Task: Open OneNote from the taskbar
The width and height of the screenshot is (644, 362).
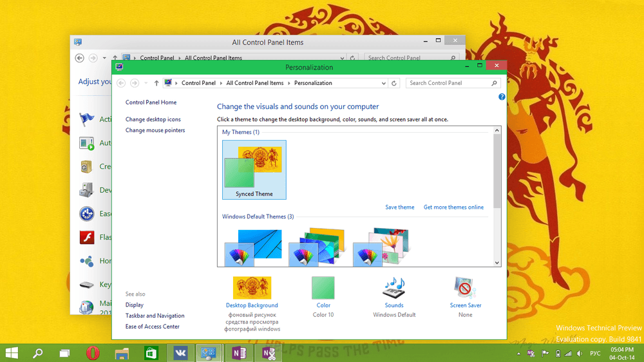Action: 239,353
